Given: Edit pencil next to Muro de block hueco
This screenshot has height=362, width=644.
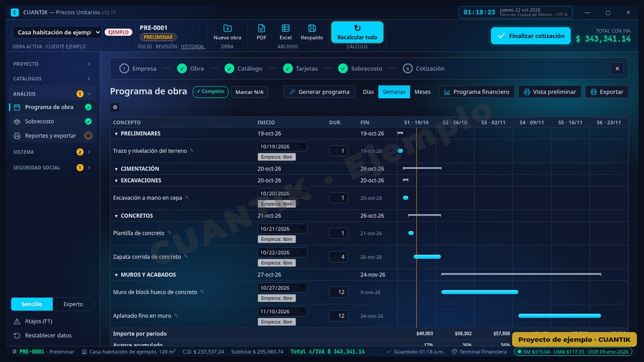Looking at the screenshot, I should click(202, 292).
